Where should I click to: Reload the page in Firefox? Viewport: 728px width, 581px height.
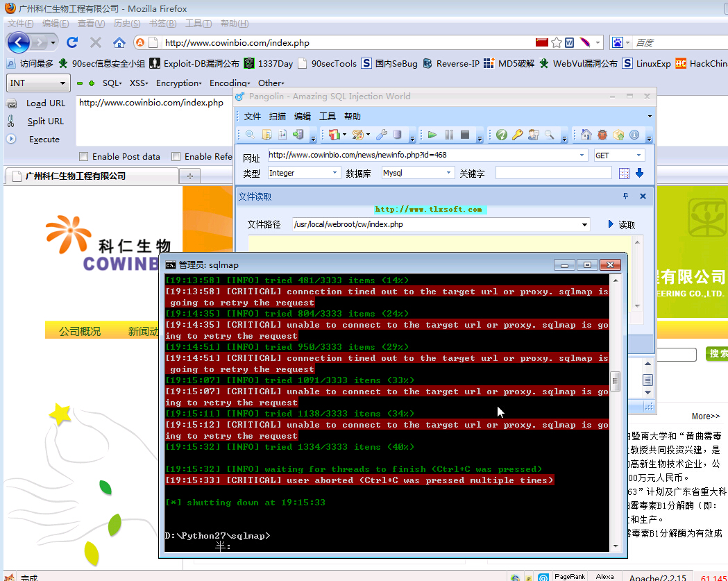(x=72, y=43)
